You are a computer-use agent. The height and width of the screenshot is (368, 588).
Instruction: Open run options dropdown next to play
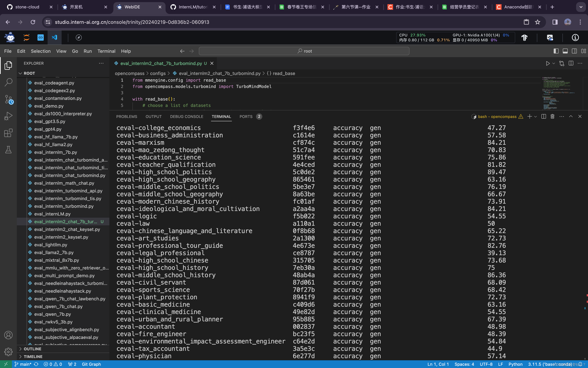pos(554,63)
